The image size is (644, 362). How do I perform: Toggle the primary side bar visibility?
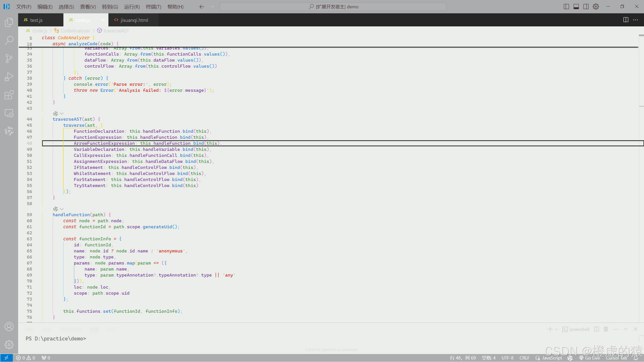click(567, 7)
